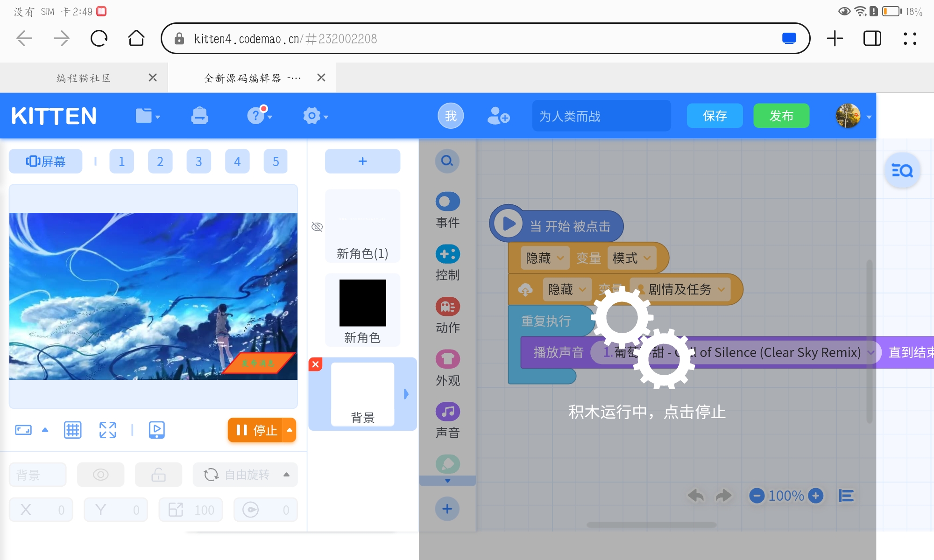Open the file menu folder icon
This screenshot has width=934, height=560.
(147, 116)
